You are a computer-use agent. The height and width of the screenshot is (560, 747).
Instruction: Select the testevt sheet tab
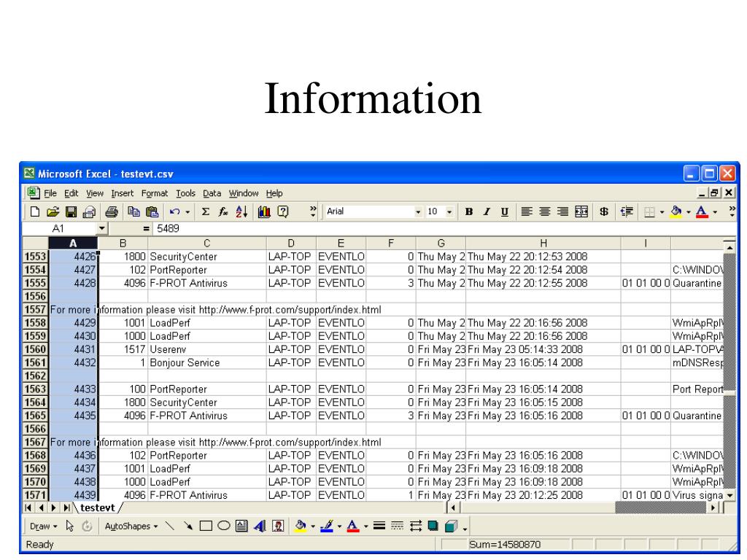(x=98, y=507)
